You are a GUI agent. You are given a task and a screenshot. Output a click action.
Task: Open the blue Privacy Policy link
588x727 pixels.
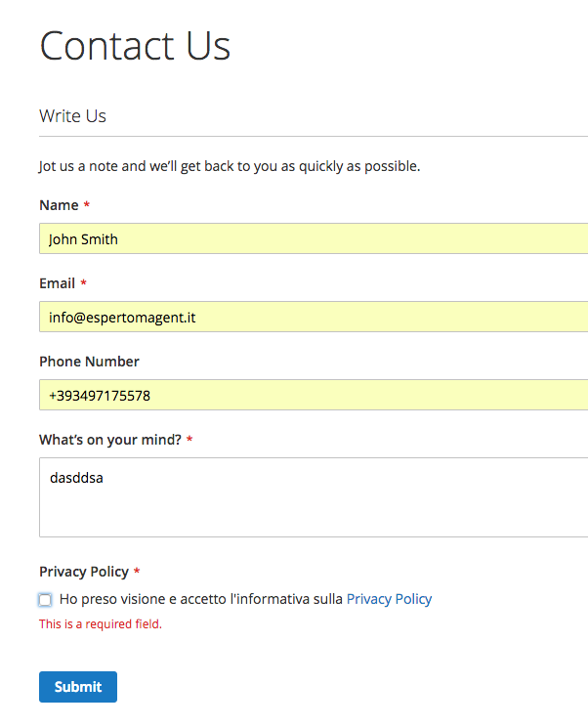[x=389, y=599]
